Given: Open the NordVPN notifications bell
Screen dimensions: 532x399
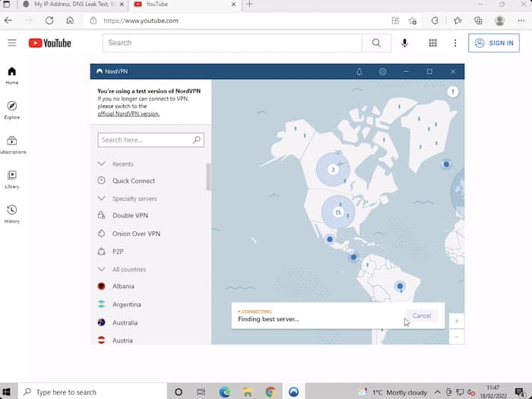Looking at the screenshot, I should pyautogui.click(x=359, y=71).
